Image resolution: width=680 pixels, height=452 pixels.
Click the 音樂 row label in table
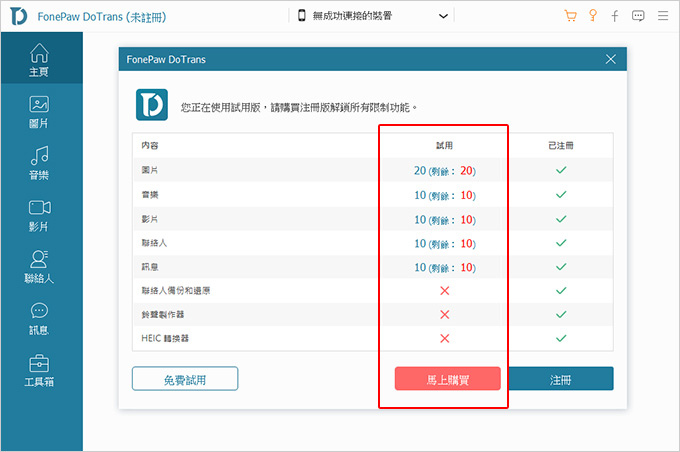tap(150, 194)
